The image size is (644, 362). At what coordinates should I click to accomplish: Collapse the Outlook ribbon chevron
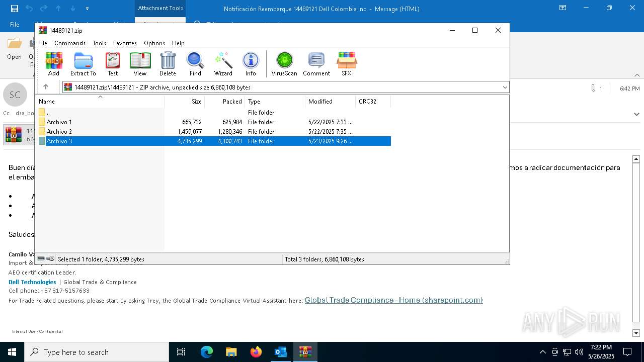(x=638, y=75)
